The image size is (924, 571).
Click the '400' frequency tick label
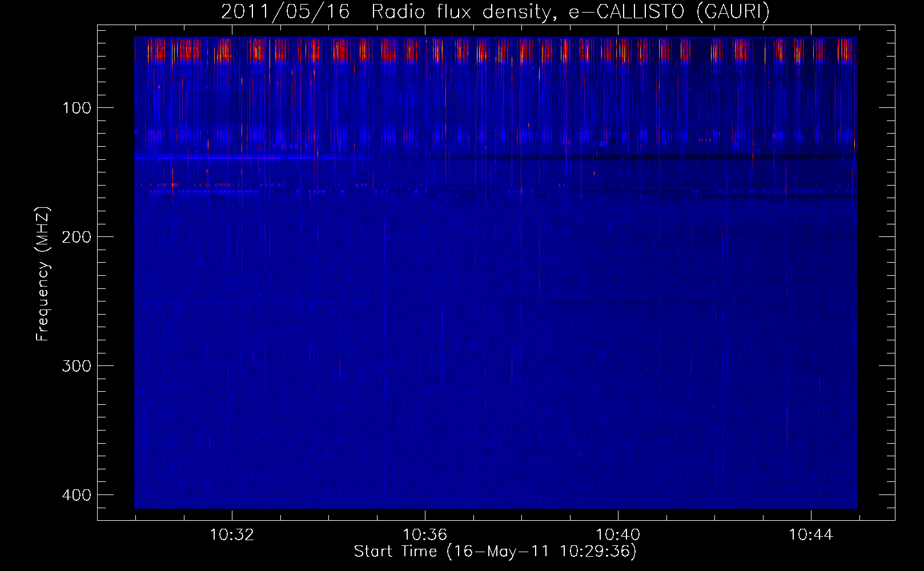(77, 495)
